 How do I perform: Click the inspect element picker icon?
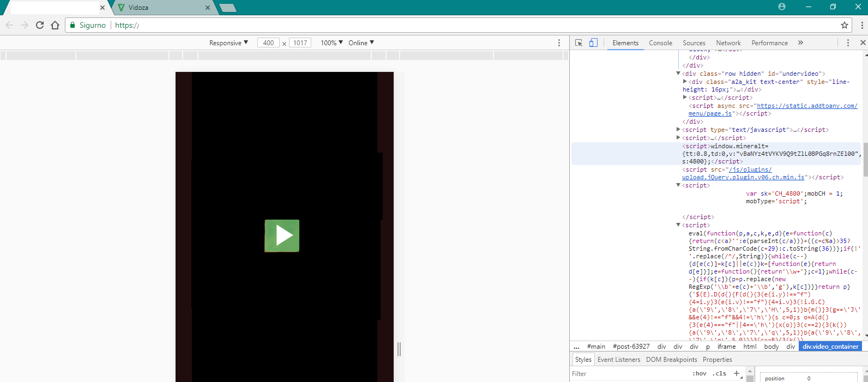pos(578,43)
